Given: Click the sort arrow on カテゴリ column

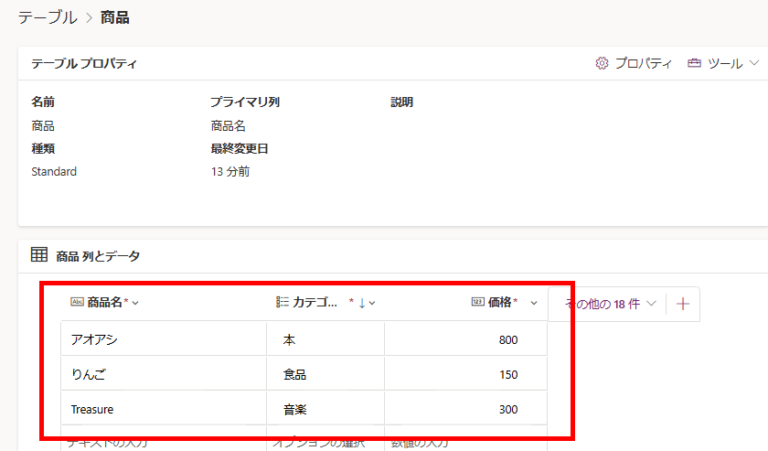Looking at the screenshot, I should click(361, 303).
